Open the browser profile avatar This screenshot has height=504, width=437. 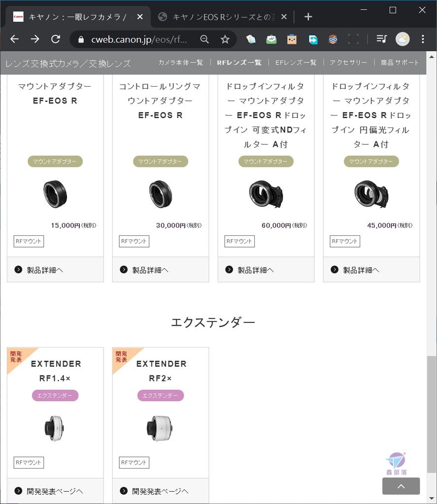point(402,39)
